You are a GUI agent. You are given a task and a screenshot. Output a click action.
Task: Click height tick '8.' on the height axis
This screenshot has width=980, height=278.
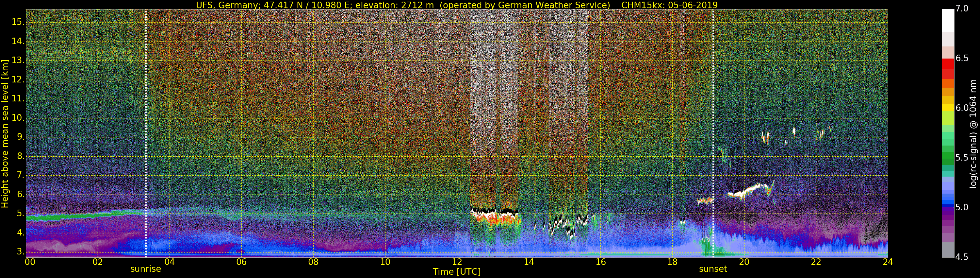click(x=20, y=156)
